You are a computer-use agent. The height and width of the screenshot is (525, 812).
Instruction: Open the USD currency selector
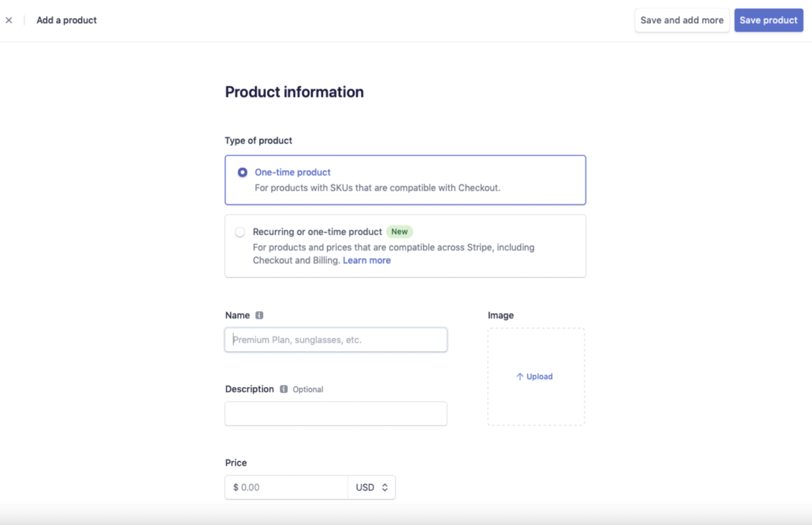[371, 487]
